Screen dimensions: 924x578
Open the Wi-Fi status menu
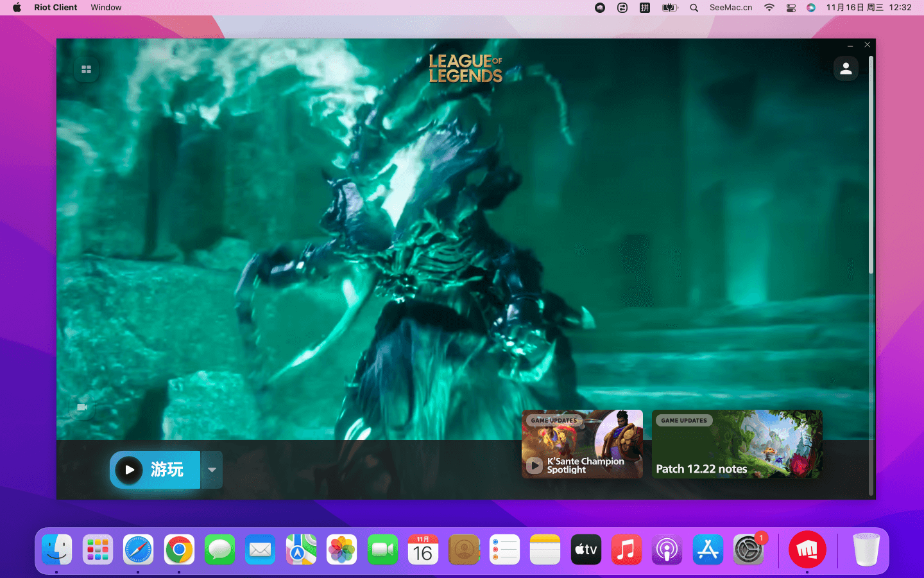[x=769, y=8]
